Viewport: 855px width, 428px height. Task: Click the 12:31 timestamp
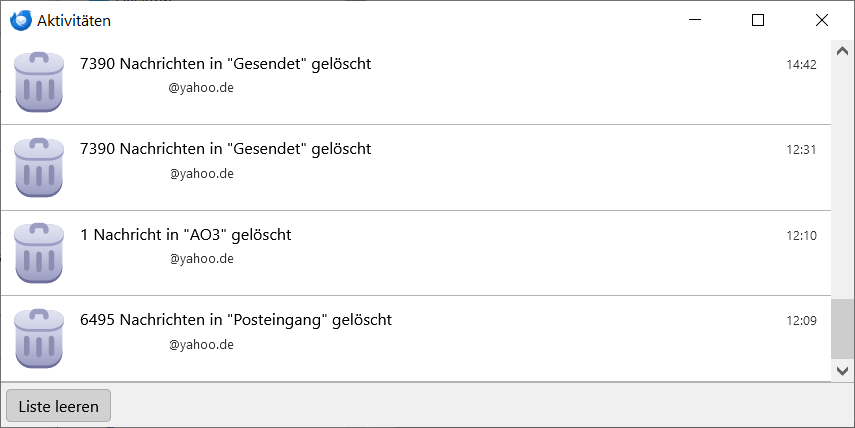(801, 150)
